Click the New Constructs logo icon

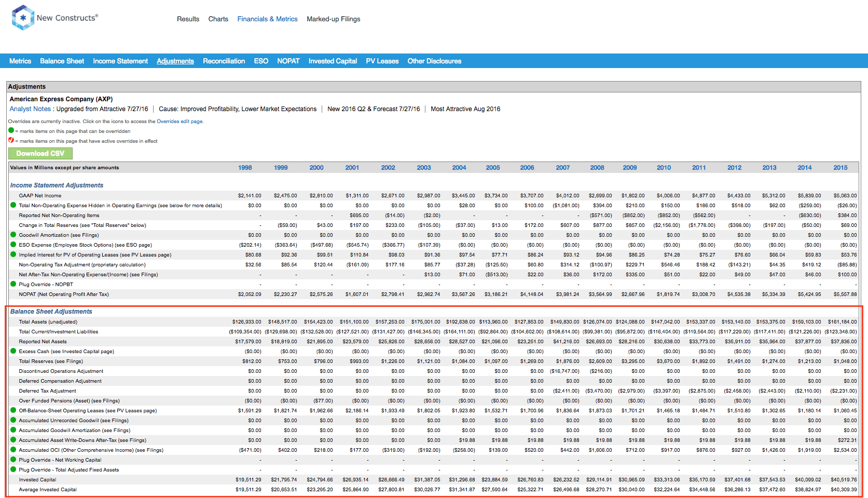pos(23,18)
